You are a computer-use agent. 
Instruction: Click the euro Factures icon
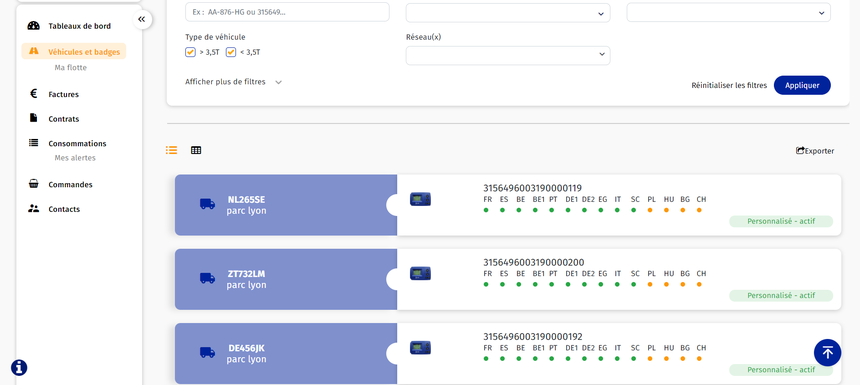pyautogui.click(x=33, y=94)
